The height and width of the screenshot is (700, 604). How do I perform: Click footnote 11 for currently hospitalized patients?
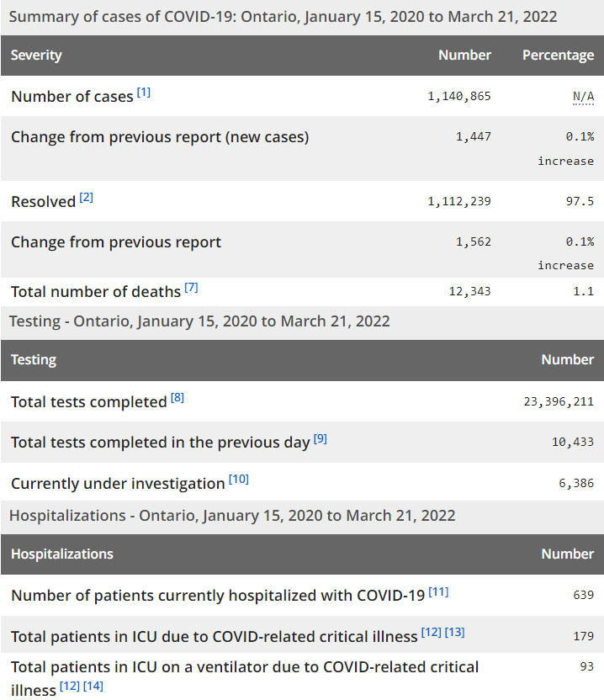click(x=438, y=591)
